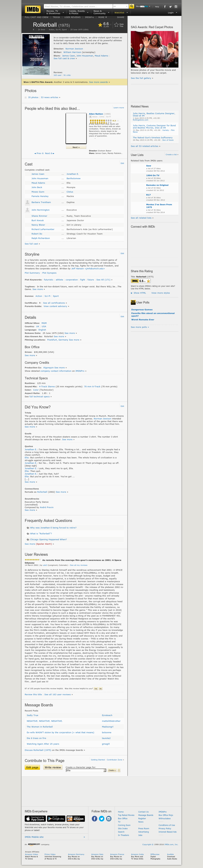This screenshot has height=868, width=203.
Task: Open the FULL CAST AND CREW tab
Action: click(x=37, y=17)
